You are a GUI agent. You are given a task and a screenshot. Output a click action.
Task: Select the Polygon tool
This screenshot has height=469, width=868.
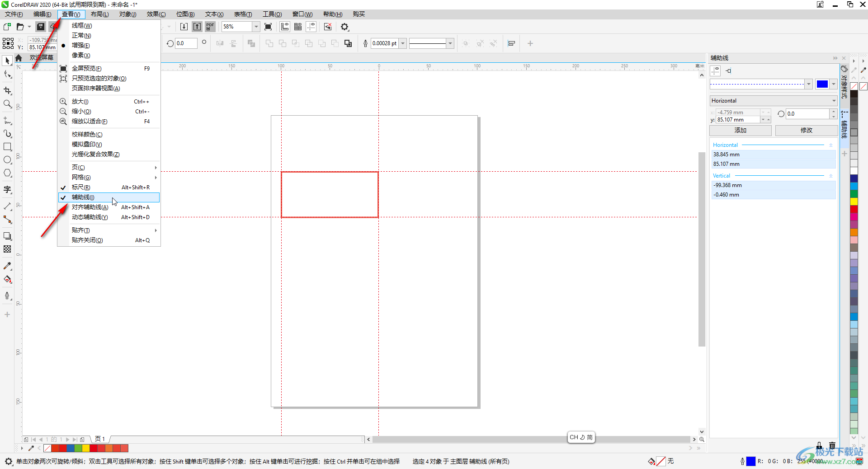click(7, 173)
